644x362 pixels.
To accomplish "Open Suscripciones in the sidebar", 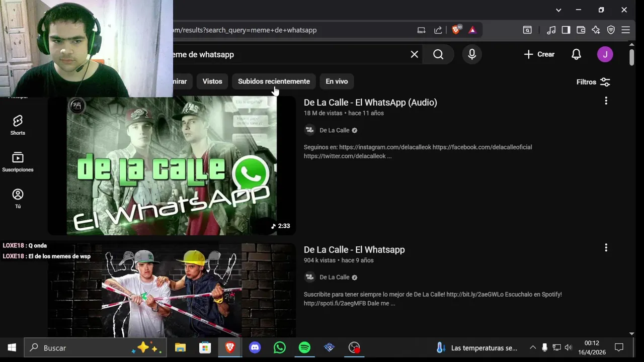I will (18, 162).
